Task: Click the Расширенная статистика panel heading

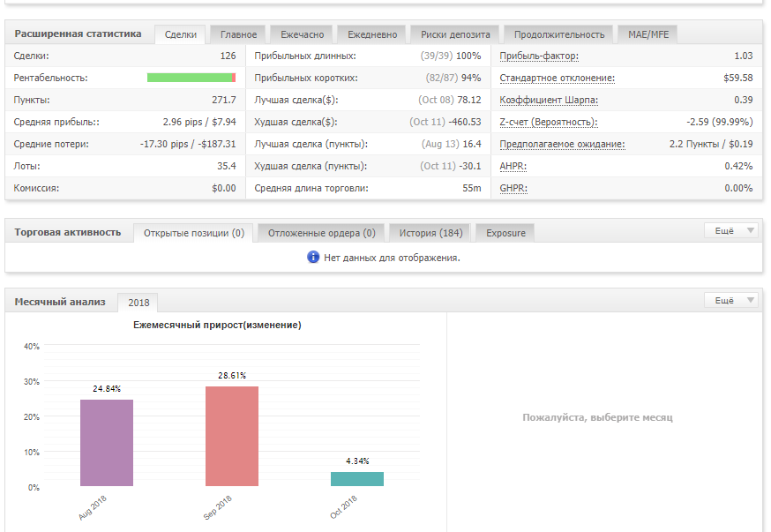Action: (x=78, y=34)
